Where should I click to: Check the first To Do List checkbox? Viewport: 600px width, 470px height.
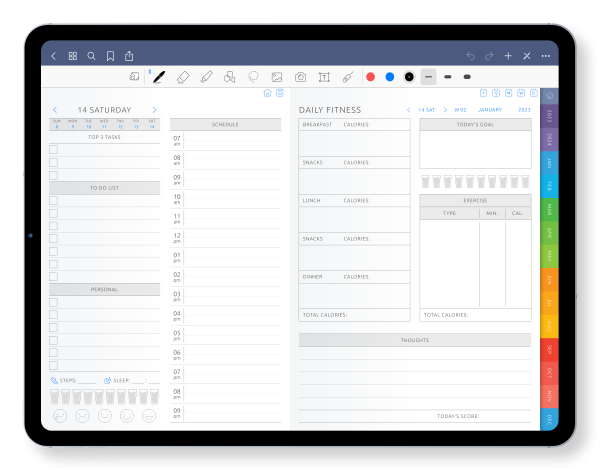click(54, 201)
